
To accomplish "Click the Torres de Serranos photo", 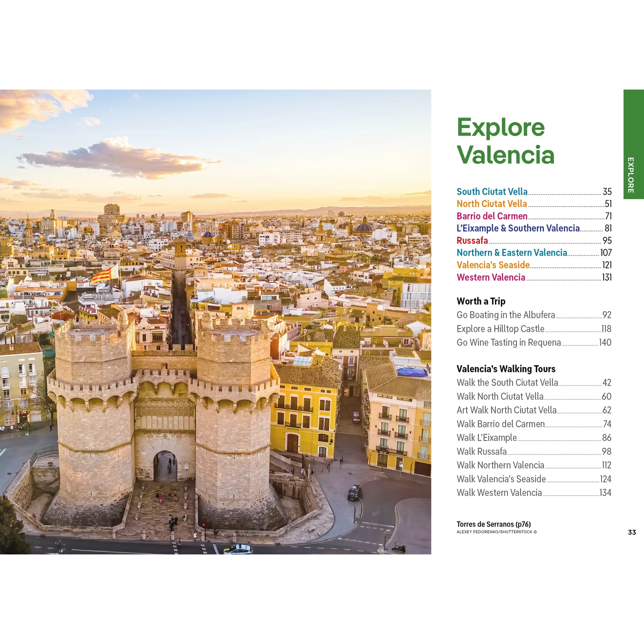I will coord(215,322).
